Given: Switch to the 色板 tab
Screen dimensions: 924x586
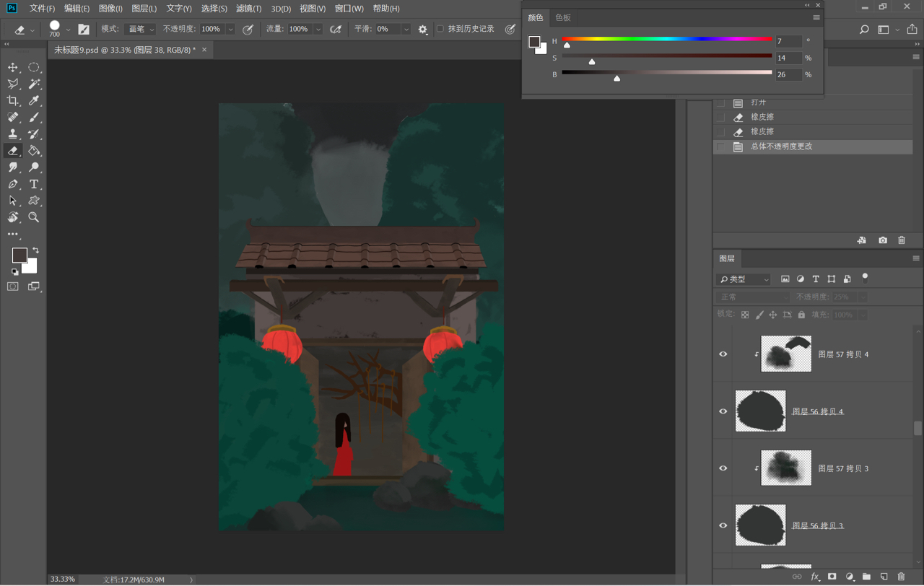Looking at the screenshot, I should click(563, 18).
